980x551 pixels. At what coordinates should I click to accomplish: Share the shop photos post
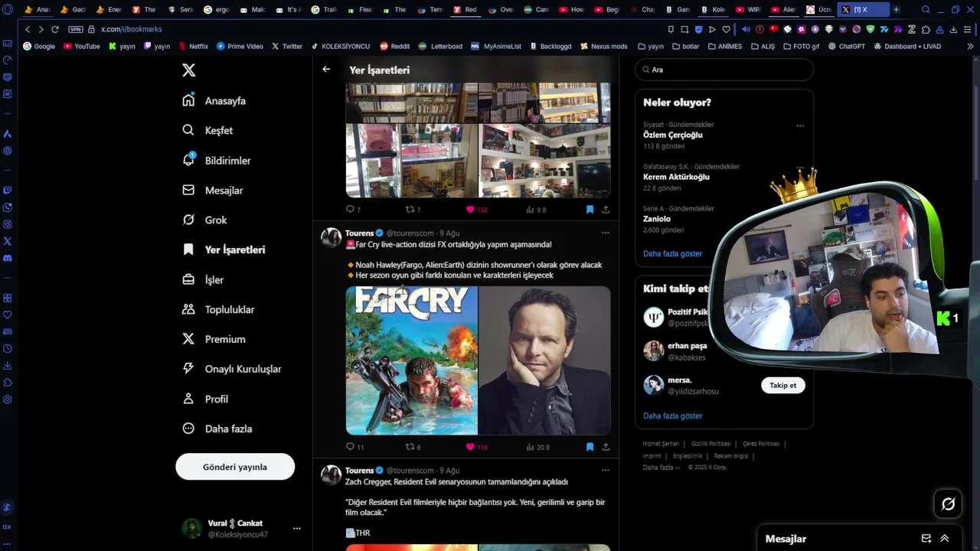coord(606,209)
